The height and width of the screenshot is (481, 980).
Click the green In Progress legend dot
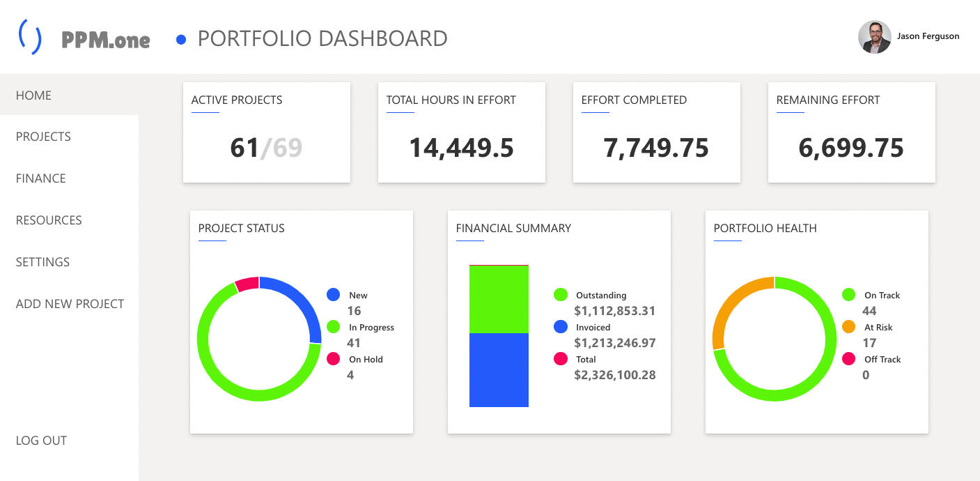[333, 327]
